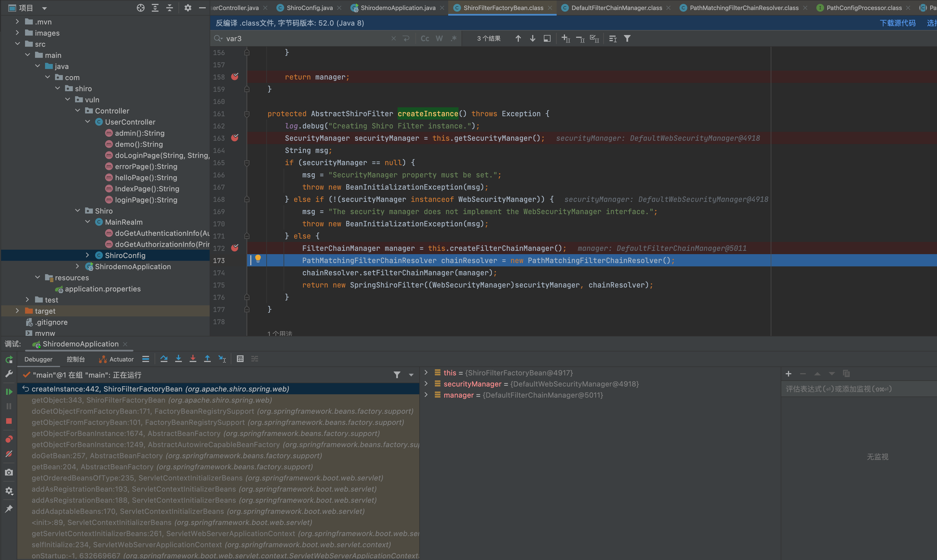Toggle match case Cc in search
Image resolution: width=937 pixels, height=560 pixels.
coord(425,38)
